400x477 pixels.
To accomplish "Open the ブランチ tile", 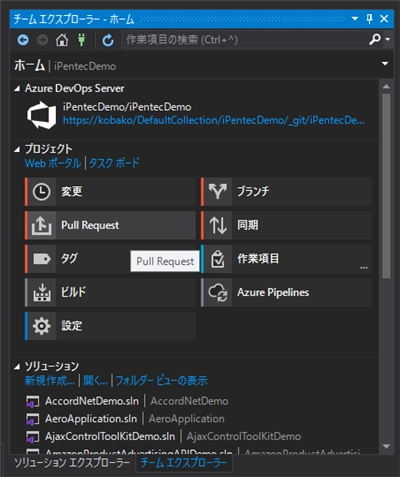I will (286, 192).
